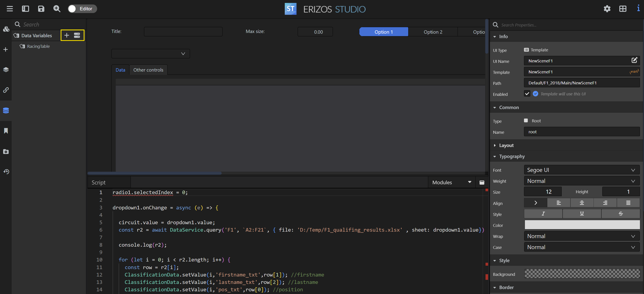
Task: Click the vizrt icon in Template field
Action: 634,72
